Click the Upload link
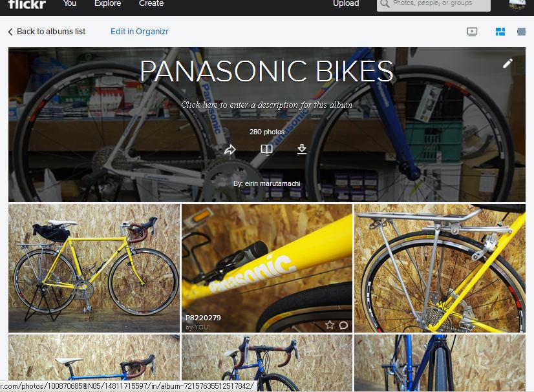This screenshot has height=392, width=534. [346, 3]
